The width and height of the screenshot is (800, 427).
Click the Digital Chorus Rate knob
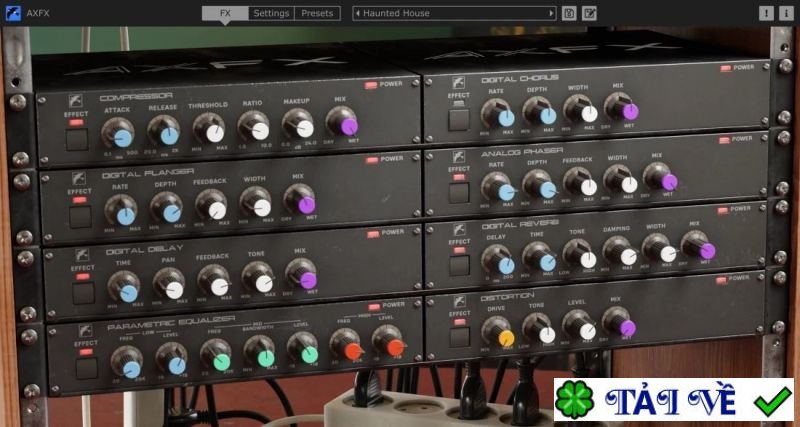498,114
